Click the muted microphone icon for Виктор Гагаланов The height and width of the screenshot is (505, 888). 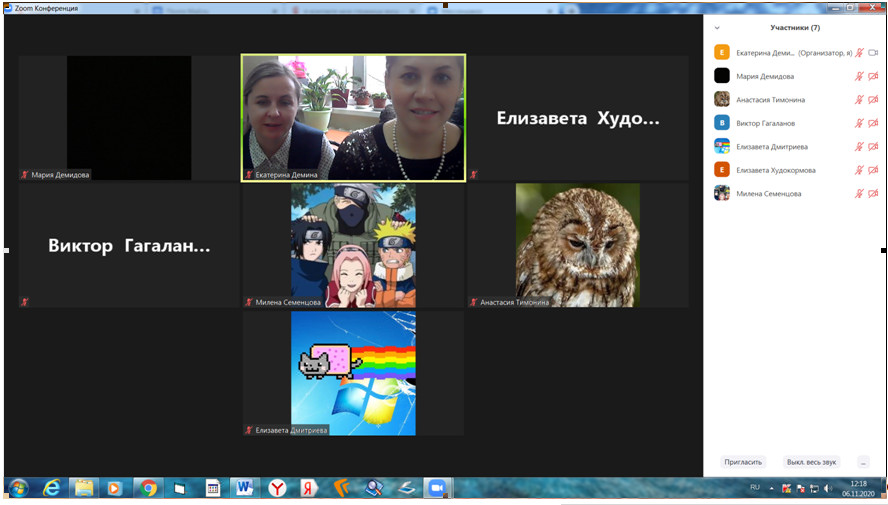coord(858,123)
